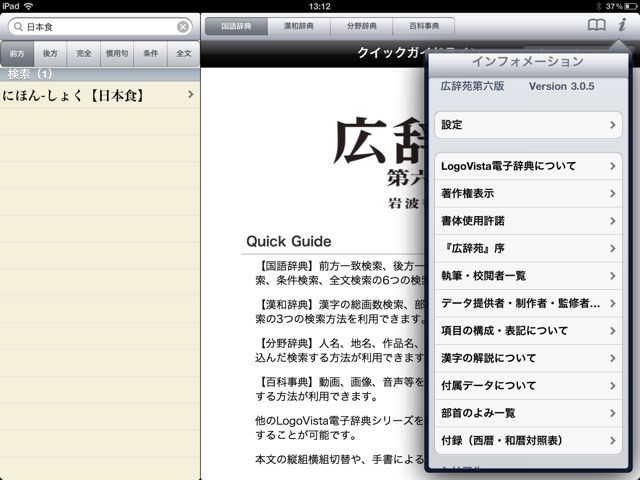640x480 pixels.
Task: Click the chevron beside 付属データについて
Action: [x=613, y=386]
